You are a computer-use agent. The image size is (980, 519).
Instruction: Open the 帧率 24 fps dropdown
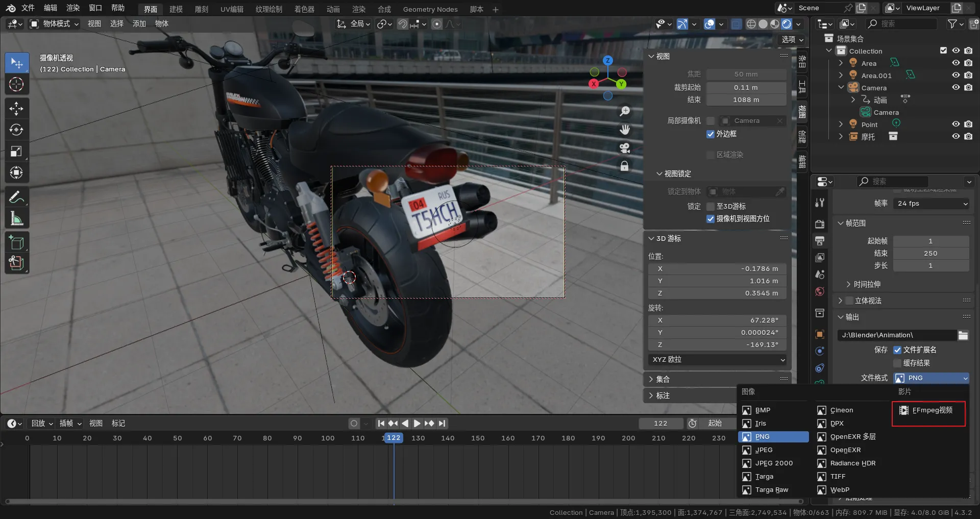click(932, 204)
